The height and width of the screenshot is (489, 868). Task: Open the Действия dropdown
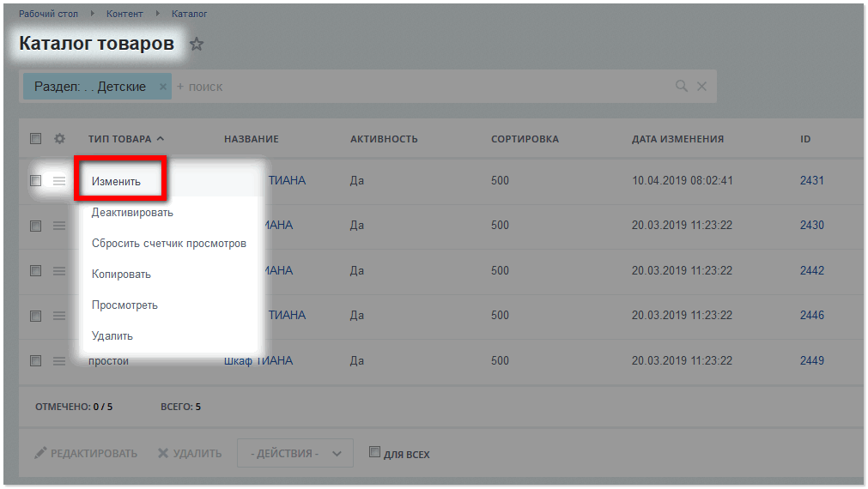(295, 453)
